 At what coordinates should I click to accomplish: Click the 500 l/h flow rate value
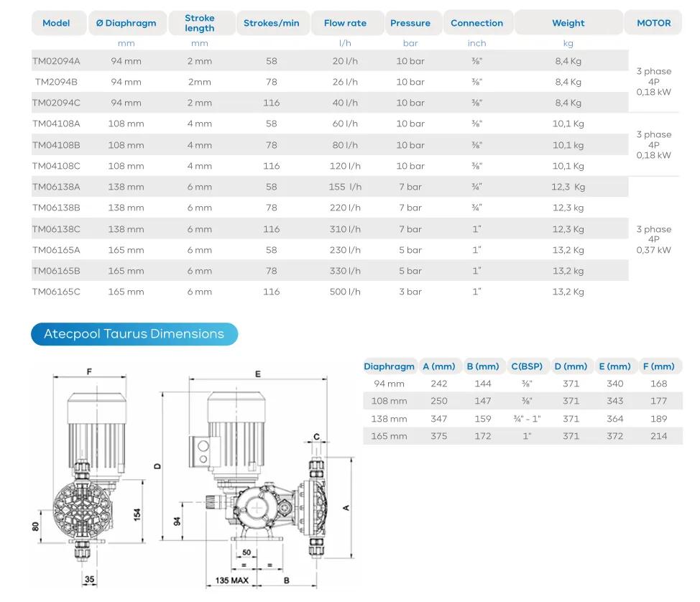(345, 292)
